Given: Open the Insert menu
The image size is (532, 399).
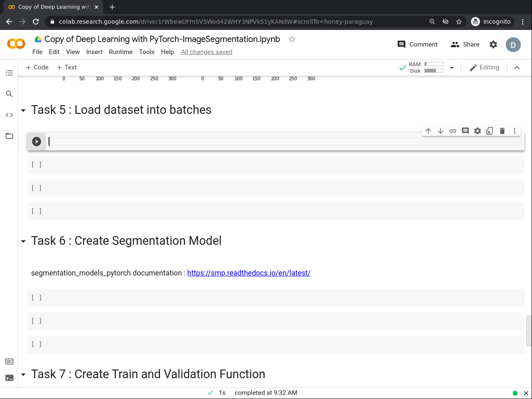Looking at the screenshot, I should [x=94, y=52].
